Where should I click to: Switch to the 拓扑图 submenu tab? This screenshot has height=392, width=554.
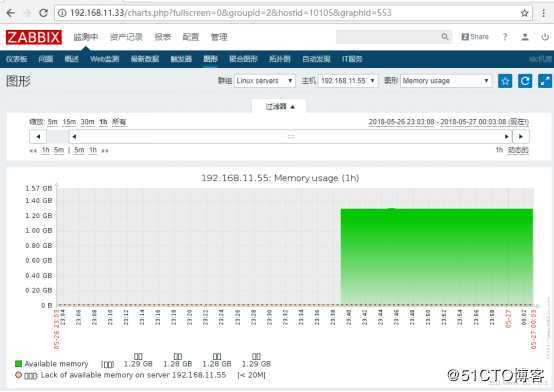[x=280, y=59]
